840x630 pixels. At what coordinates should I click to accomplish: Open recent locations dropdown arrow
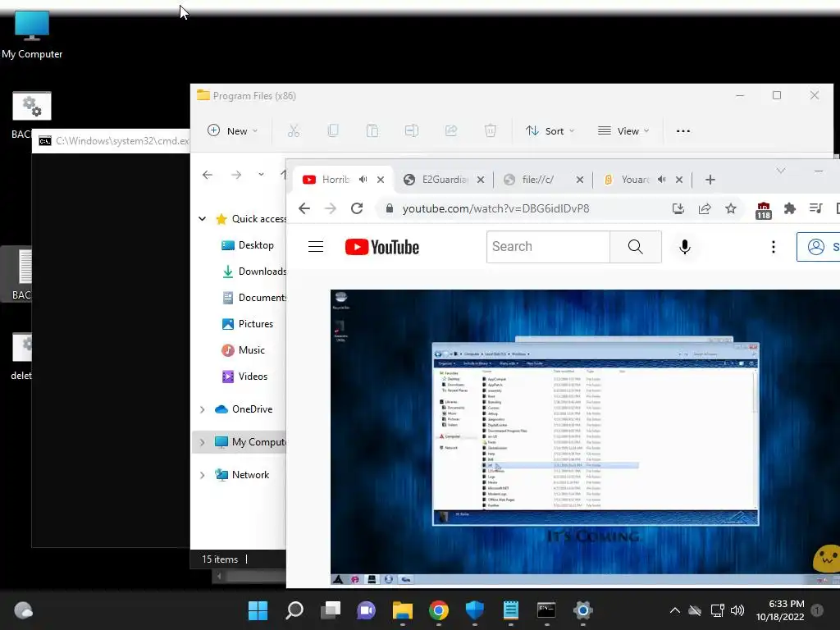coord(261,175)
